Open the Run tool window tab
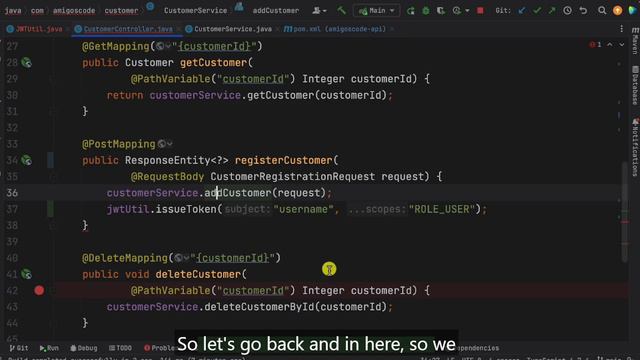This screenshot has width=640, height=360. point(49,348)
